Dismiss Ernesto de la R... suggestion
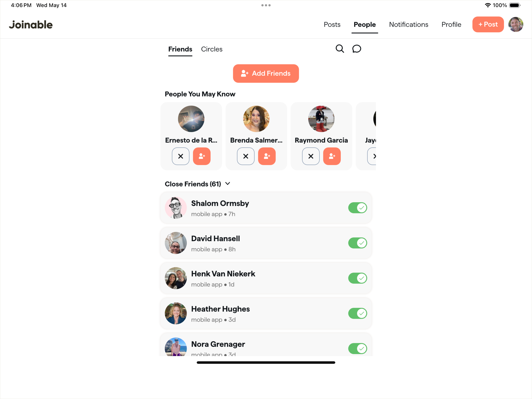 pyautogui.click(x=181, y=156)
